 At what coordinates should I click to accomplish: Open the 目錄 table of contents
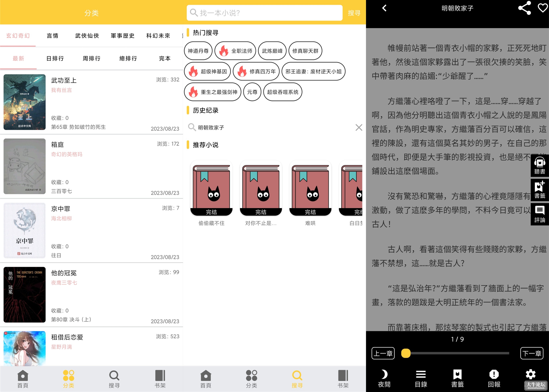[421, 378]
